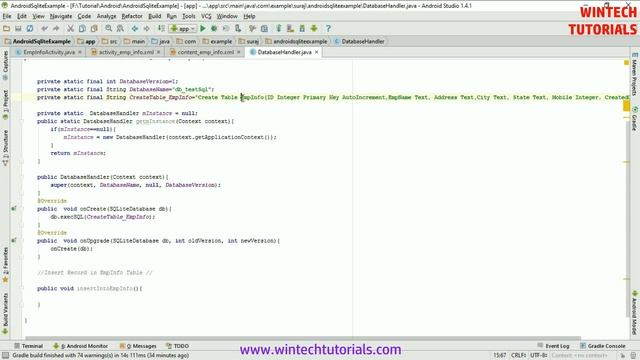
Task: Click the Cut scissors icon
Action: point(70,29)
